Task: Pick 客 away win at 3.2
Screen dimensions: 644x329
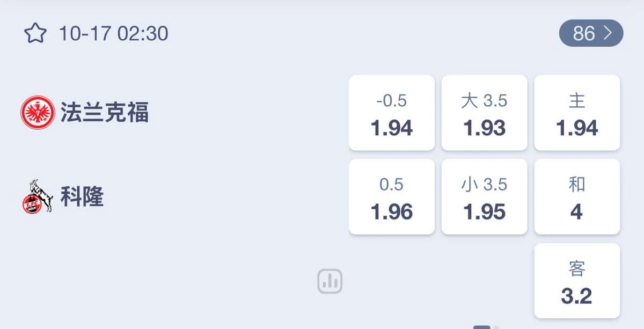Action: pos(577,281)
